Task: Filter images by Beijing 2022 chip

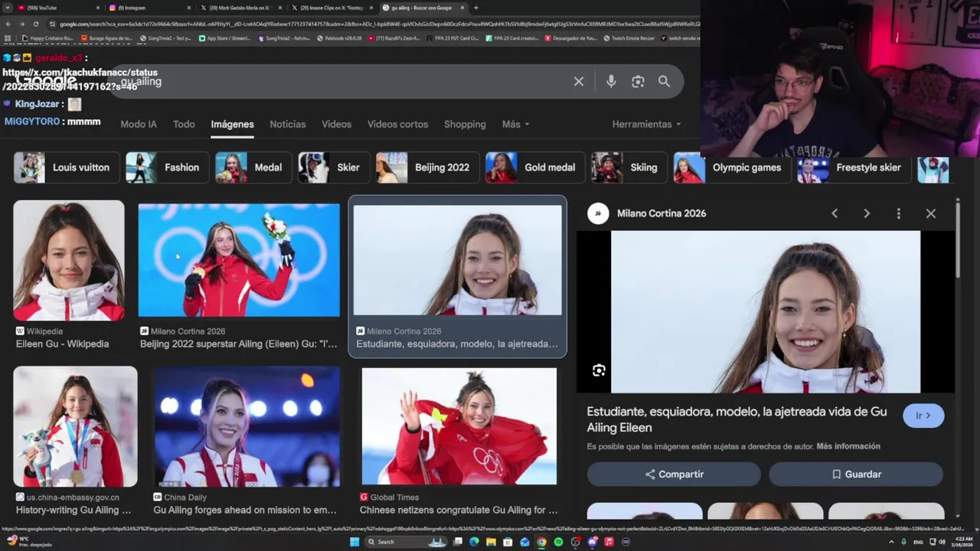Action: point(427,168)
